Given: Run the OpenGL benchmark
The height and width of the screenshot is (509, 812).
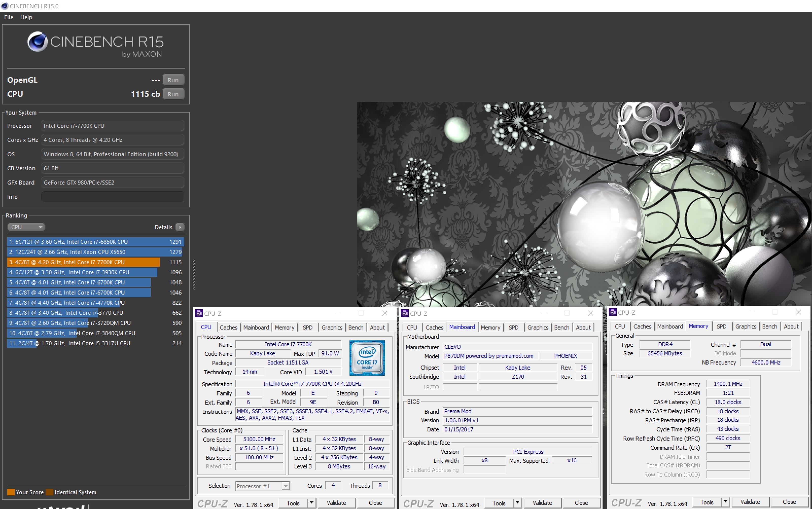Looking at the screenshot, I should coord(173,80).
